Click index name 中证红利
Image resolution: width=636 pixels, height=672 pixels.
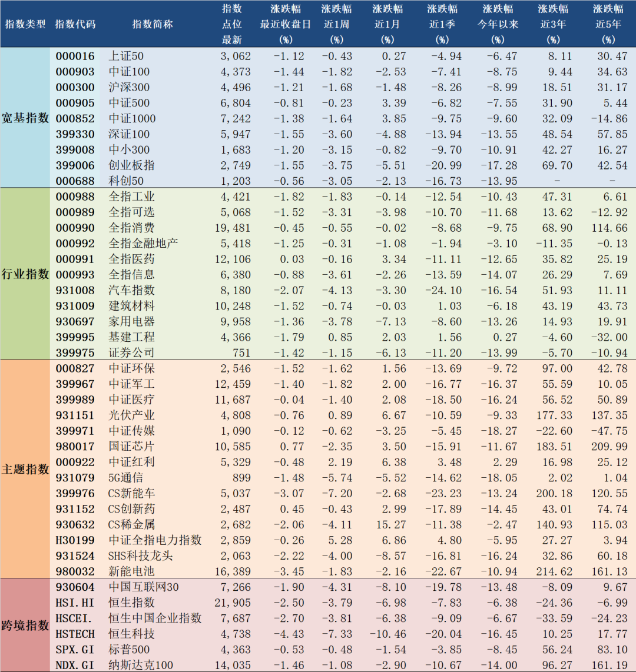coord(132,462)
